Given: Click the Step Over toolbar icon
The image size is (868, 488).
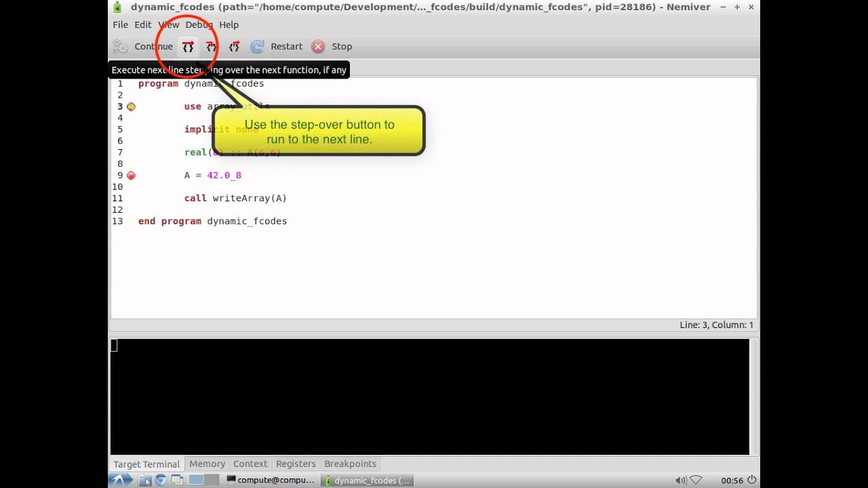Looking at the screenshot, I should [188, 47].
